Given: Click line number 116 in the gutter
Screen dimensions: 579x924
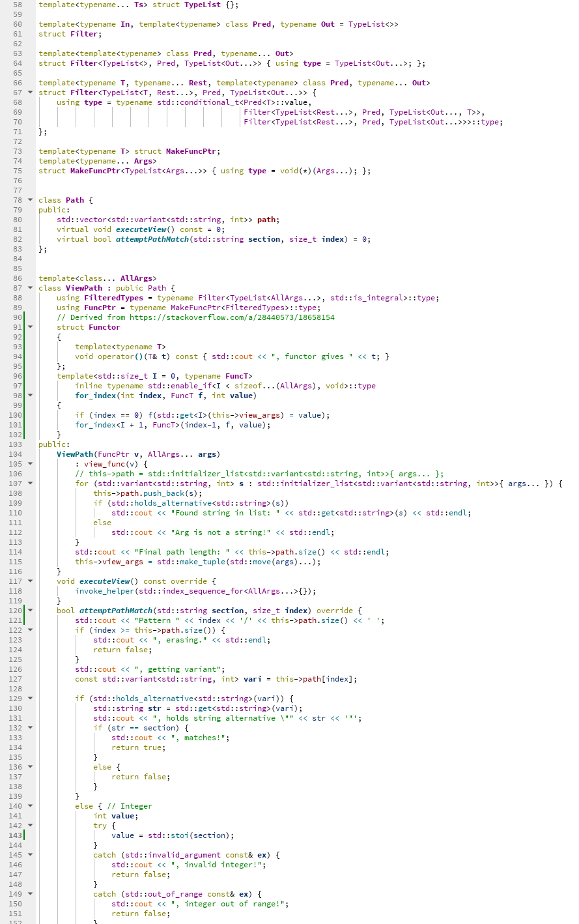Looking at the screenshot, I should click(x=17, y=571).
